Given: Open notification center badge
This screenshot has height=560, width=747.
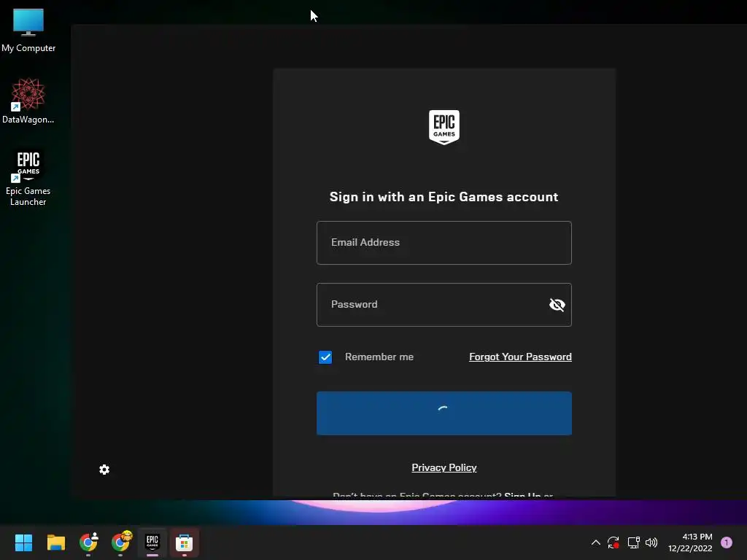Looking at the screenshot, I should (727, 542).
